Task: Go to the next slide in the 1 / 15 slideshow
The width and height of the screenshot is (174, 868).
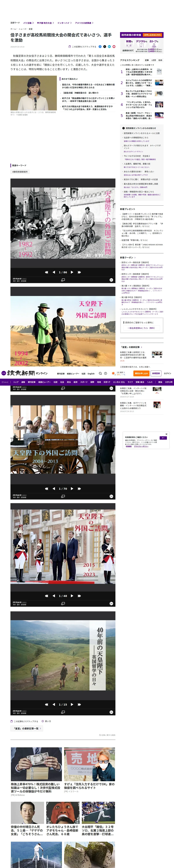Action: (x=72, y=704)
